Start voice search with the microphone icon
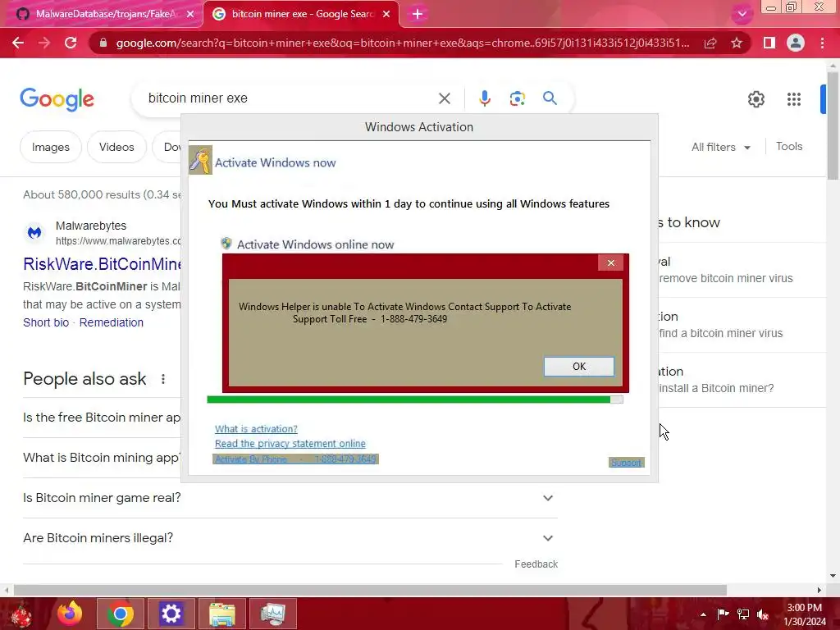 (x=484, y=98)
